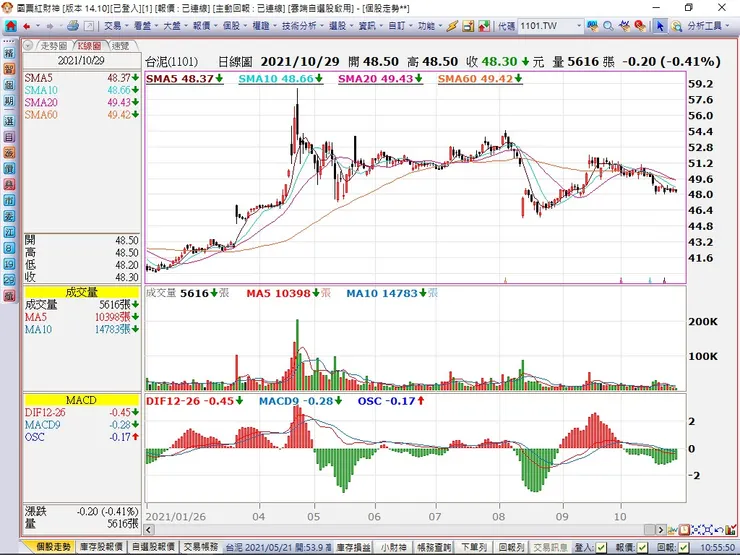Viewport: 740px width, 555px height.
Task: Click the zoom chart icon beside pointer tool
Action: pyautogui.click(x=677, y=26)
